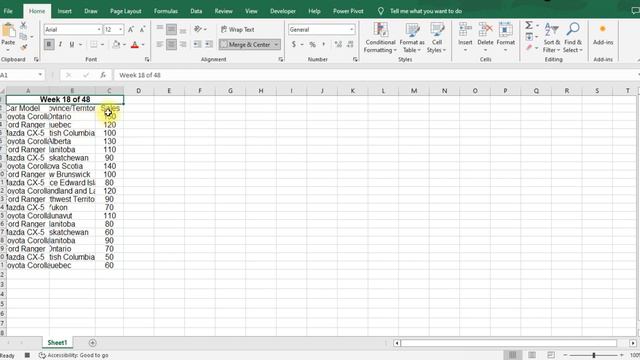
Task: Open the File tab
Action: pos(8,11)
